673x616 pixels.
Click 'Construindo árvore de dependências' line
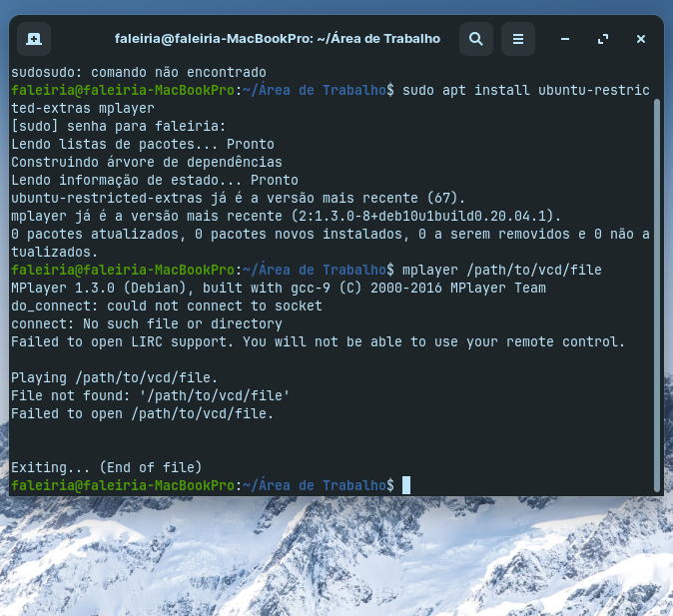pyautogui.click(x=147, y=163)
